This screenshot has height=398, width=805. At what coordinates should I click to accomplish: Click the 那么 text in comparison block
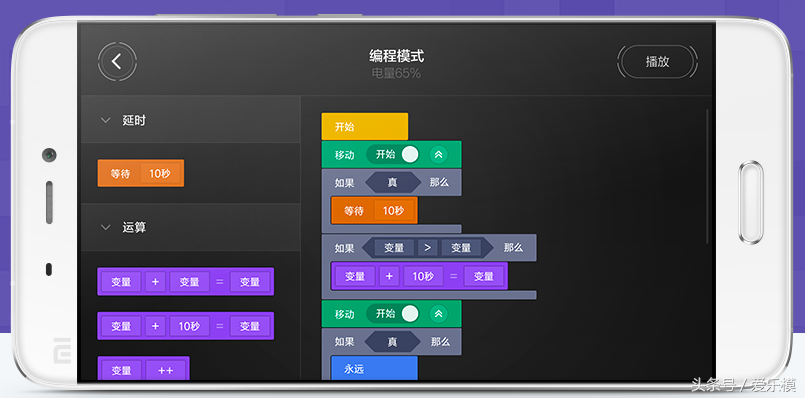point(513,248)
